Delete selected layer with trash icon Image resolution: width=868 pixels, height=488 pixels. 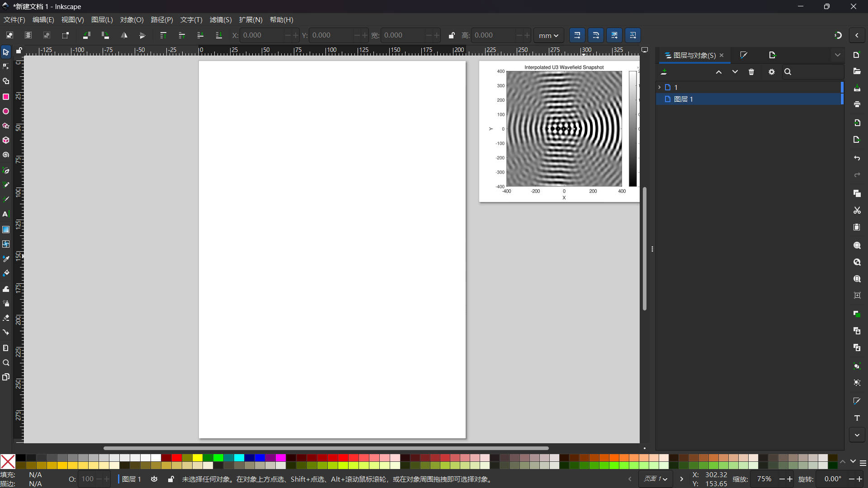coord(751,72)
